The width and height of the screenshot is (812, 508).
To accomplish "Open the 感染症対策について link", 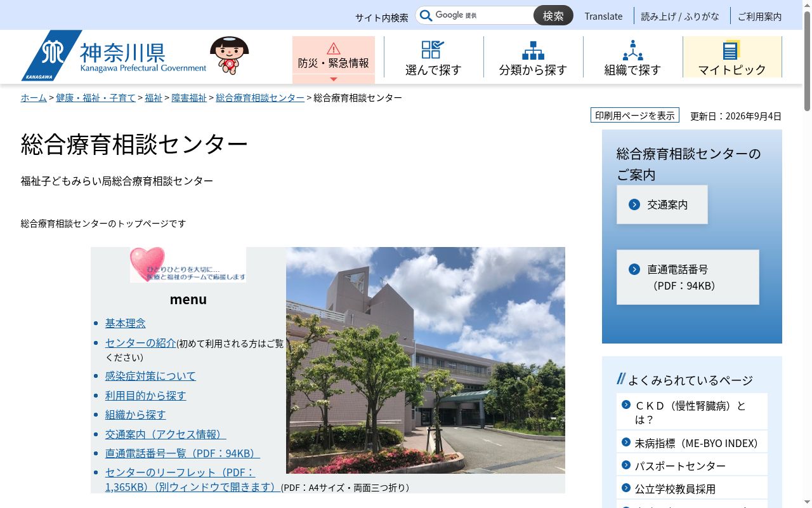I will (x=151, y=376).
